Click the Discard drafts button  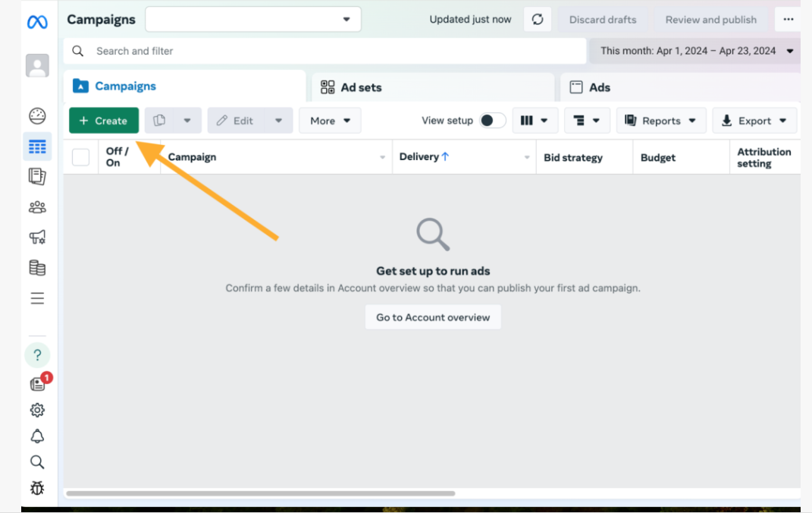(603, 20)
